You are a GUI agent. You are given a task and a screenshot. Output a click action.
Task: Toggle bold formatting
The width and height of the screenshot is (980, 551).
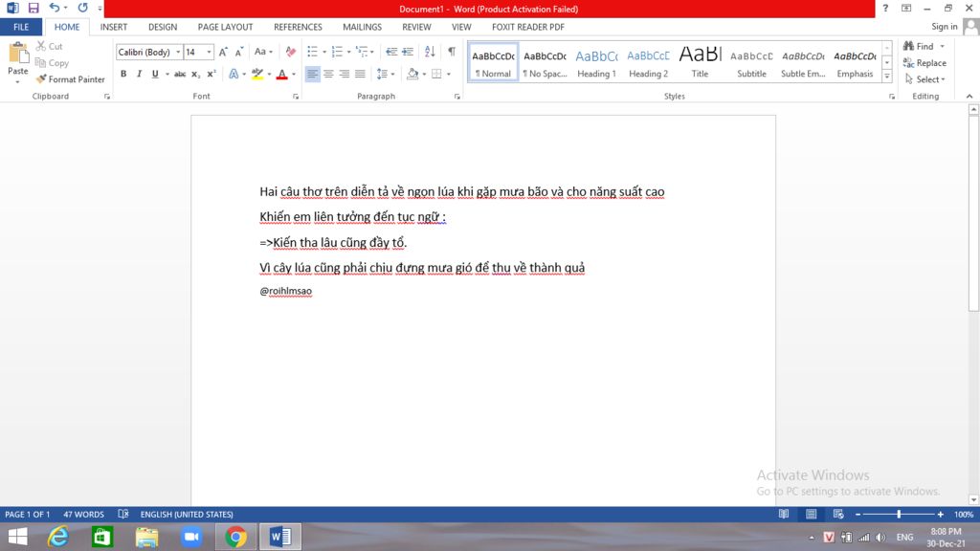coord(123,74)
